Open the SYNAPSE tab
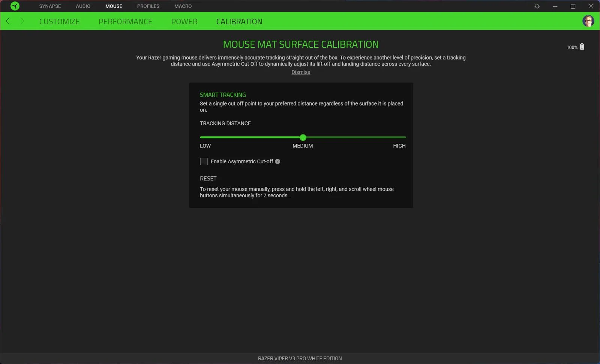Image resolution: width=600 pixels, height=364 pixels. click(50, 6)
